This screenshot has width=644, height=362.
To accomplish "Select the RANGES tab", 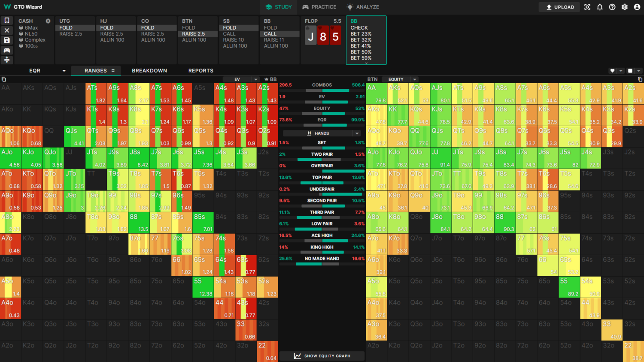I will 96,71.
